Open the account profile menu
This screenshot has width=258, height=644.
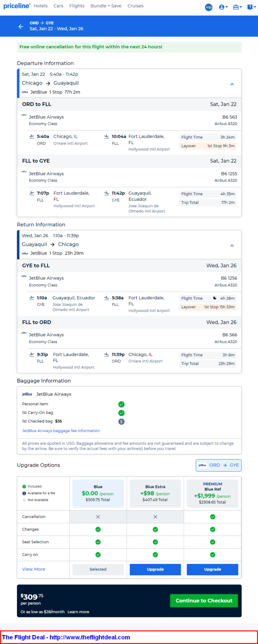(x=223, y=7)
